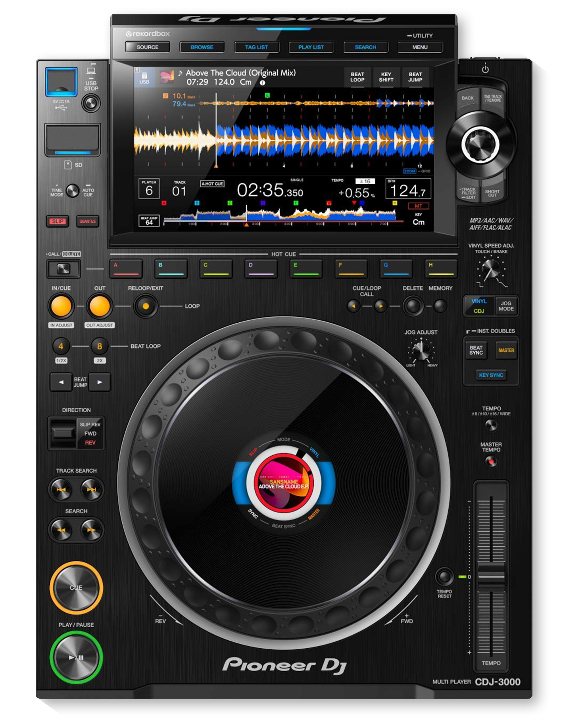Image resolution: width=586 pixels, height=728 pixels.
Task: Toggle TIME MODE / AUTO CUE button
Action: [73, 191]
